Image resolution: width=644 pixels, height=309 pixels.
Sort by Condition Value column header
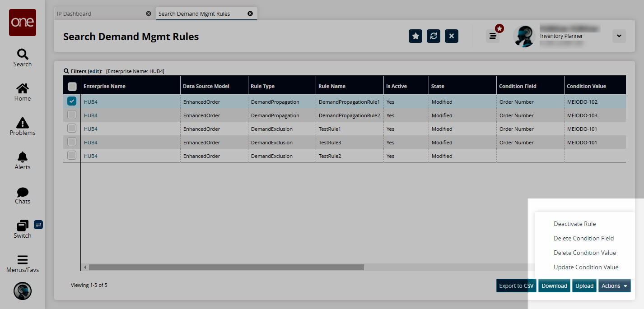pyautogui.click(x=595, y=86)
